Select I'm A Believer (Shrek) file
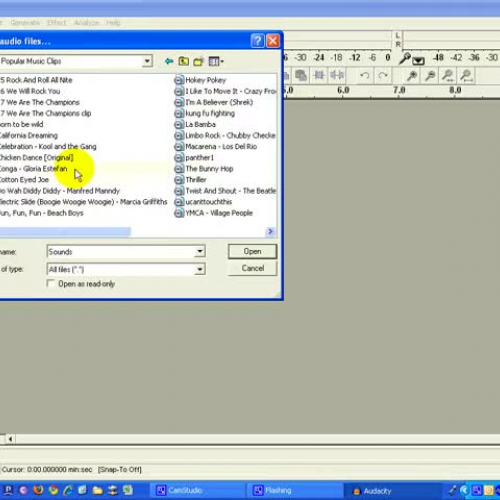This screenshot has height=500, width=500. click(x=214, y=102)
